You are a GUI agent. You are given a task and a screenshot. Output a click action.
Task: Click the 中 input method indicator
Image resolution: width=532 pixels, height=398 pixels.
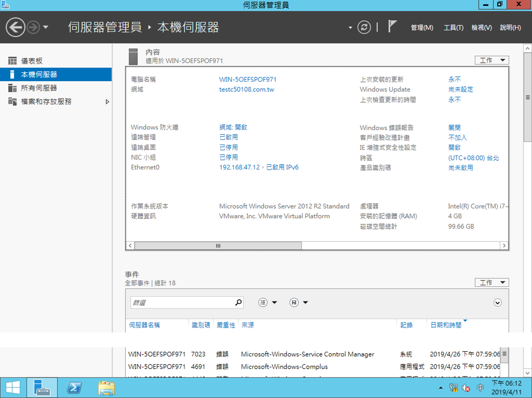coord(480,388)
